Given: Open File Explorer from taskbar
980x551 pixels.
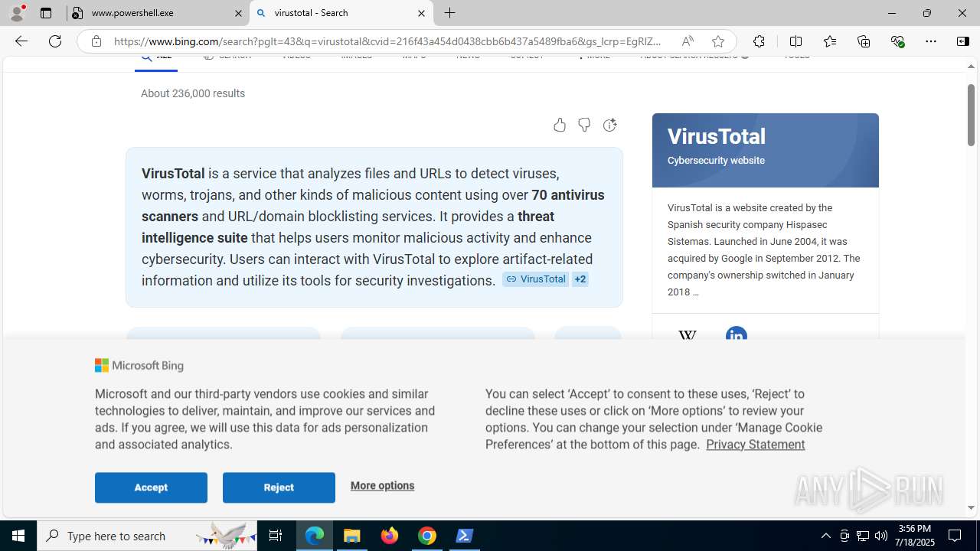Looking at the screenshot, I should 352,536.
